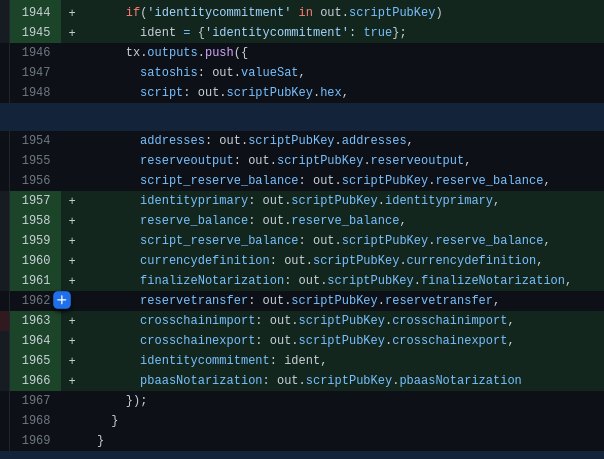
Task: Select line number 1958
Action: click(36, 220)
